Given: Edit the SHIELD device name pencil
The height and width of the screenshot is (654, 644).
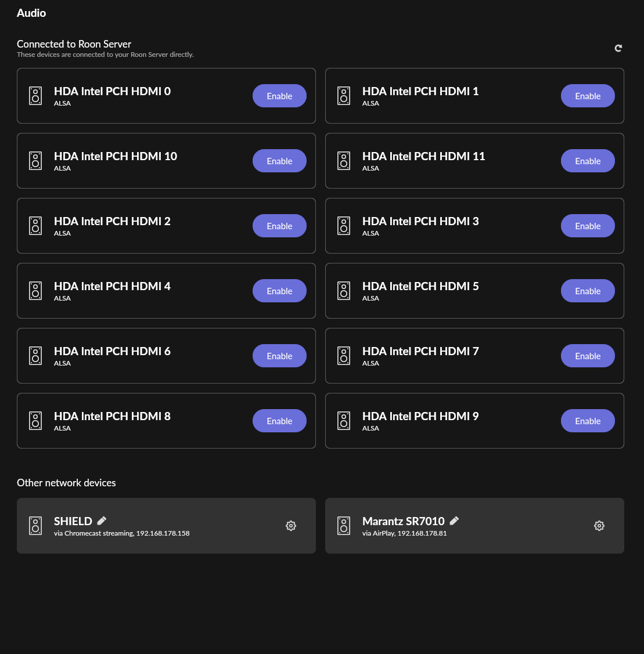Looking at the screenshot, I should tap(102, 521).
